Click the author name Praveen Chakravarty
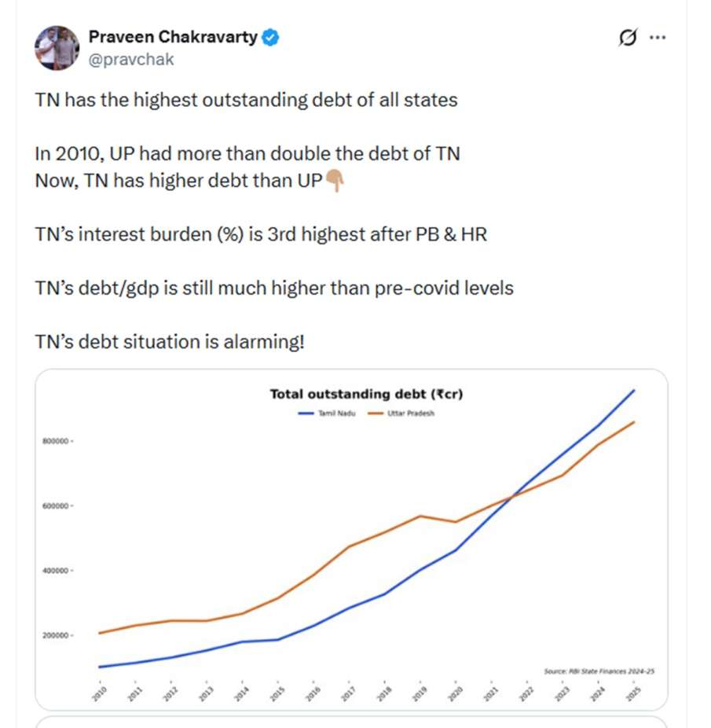 pos(173,36)
